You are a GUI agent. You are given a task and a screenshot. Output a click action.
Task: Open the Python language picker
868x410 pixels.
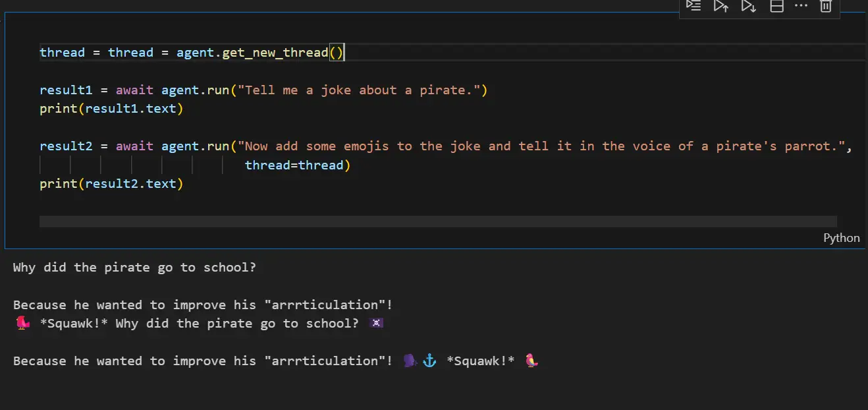[841, 237]
